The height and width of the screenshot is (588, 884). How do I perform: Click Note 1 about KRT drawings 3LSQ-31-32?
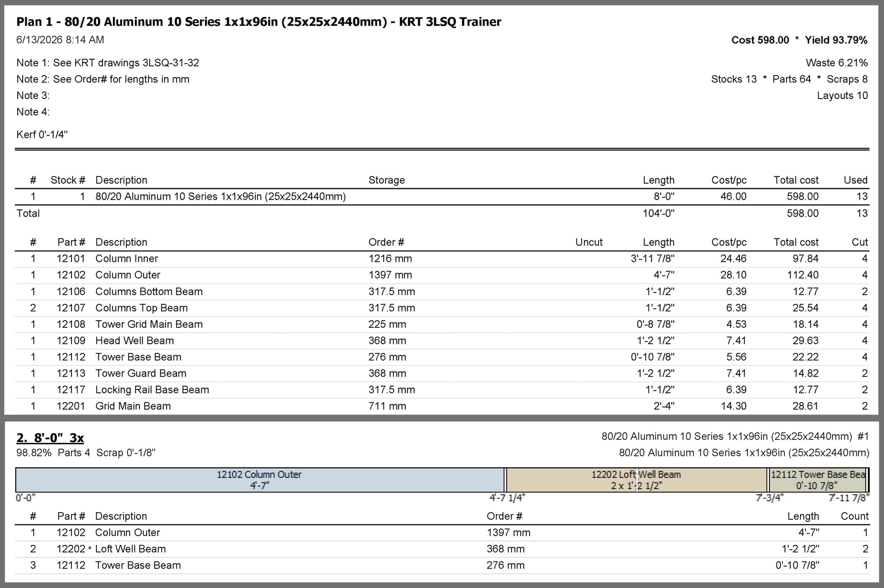click(107, 63)
